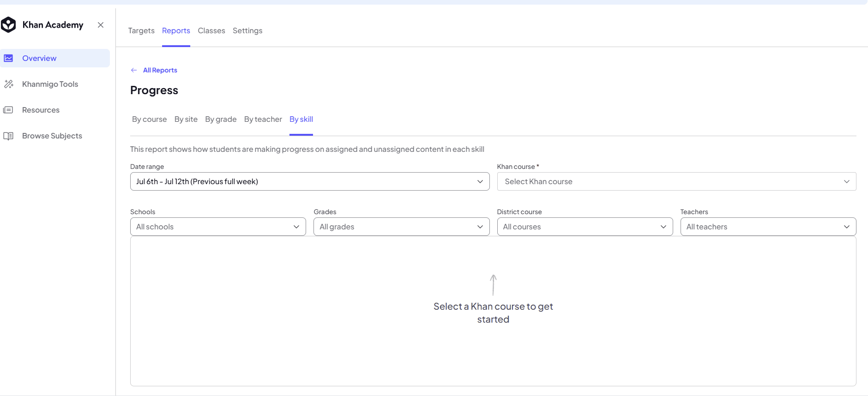Click the 'District course' field label
The image size is (868, 396).
[519, 212]
